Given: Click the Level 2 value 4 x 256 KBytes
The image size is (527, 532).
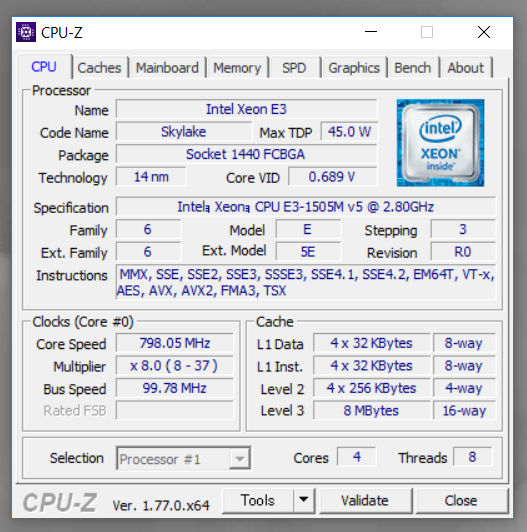Looking at the screenshot, I should click(x=372, y=388).
